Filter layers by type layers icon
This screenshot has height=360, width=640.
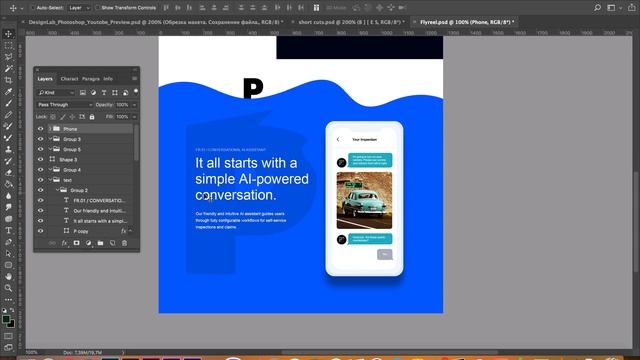point(104,93)
